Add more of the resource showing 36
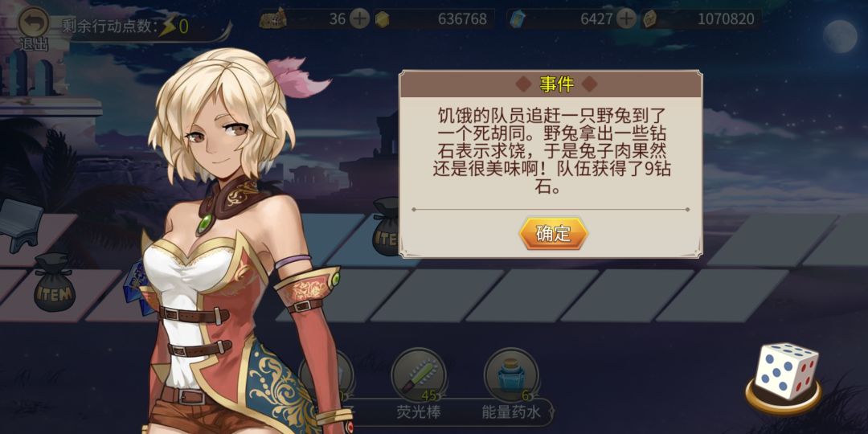The image size is (868, 434). pyautogui.click(x=360, y=19)
